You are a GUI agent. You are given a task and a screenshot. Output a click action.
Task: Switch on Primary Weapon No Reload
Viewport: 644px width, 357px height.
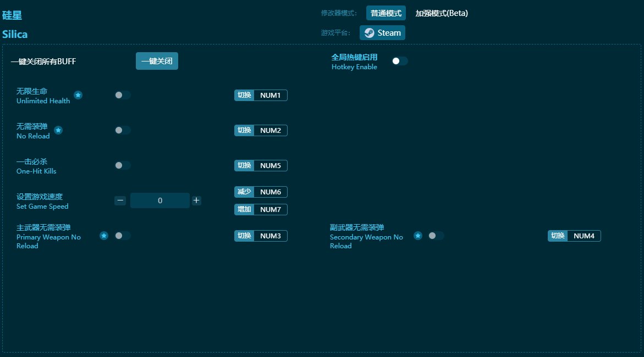pos(122,236)
